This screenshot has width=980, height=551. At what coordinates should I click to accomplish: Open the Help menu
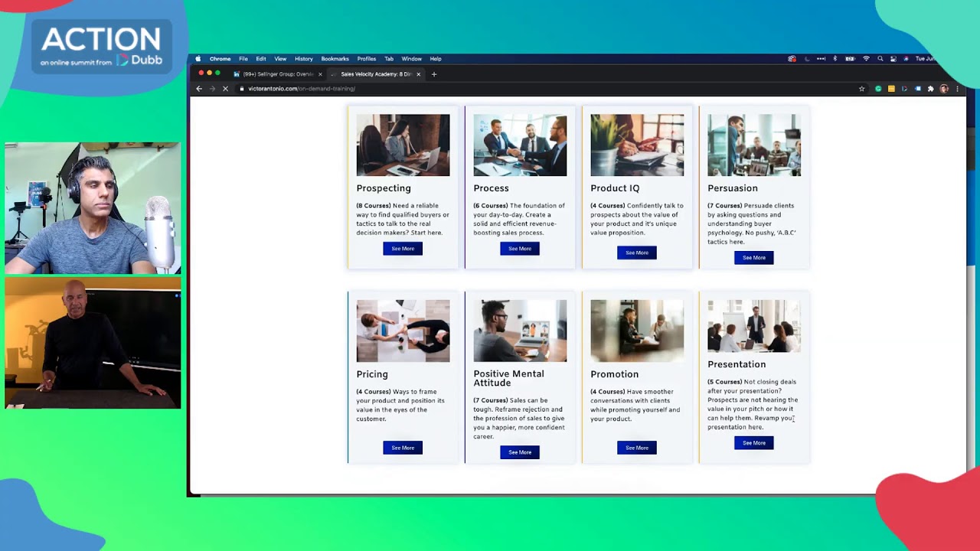tap(436, 59)
